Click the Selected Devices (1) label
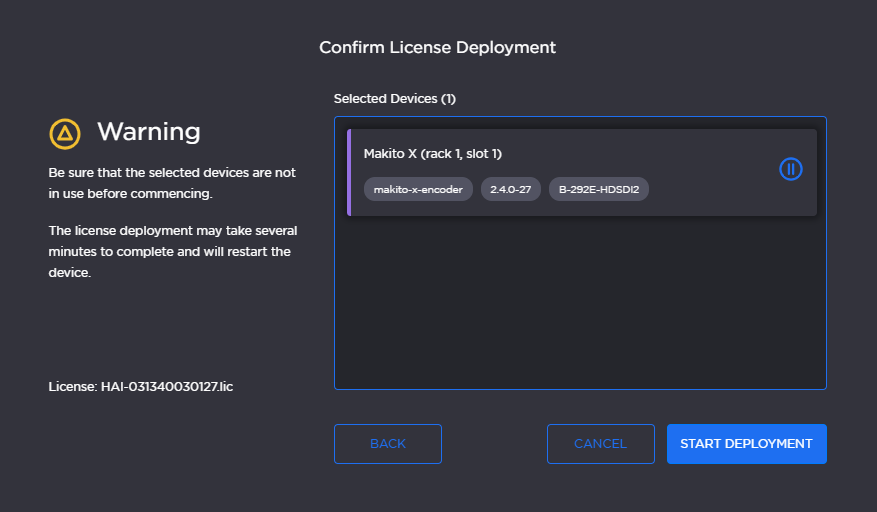This screenshot has width=877, height=512. [x=394, y=99]
